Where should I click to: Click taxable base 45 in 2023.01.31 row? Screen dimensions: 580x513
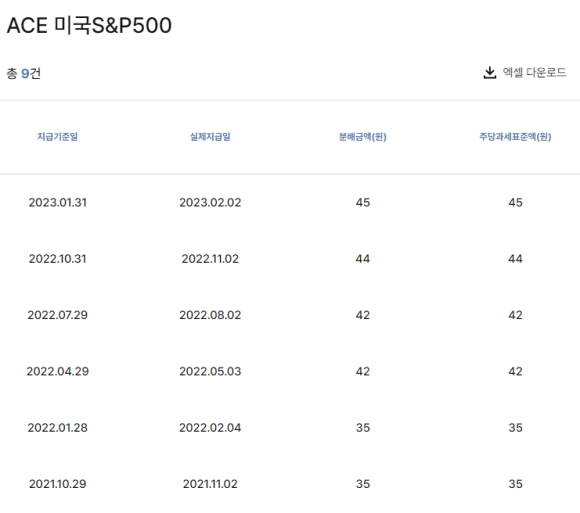[515, 203]
